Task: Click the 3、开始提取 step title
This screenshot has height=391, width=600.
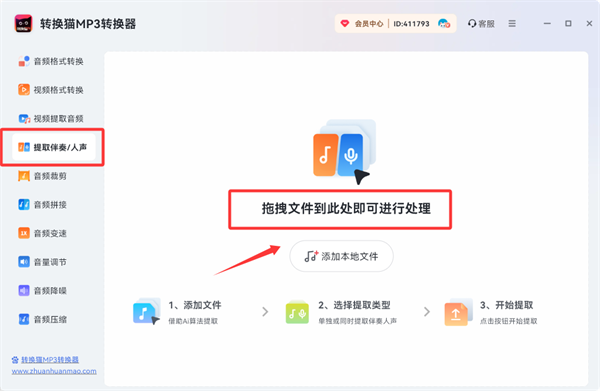Action: (x=507, y=305)
